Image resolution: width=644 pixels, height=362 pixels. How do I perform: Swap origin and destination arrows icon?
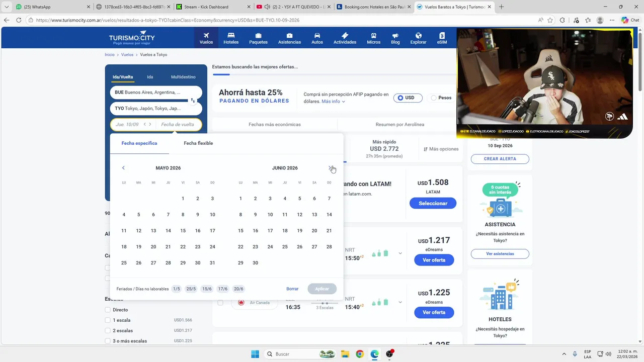tap(192, 101)
